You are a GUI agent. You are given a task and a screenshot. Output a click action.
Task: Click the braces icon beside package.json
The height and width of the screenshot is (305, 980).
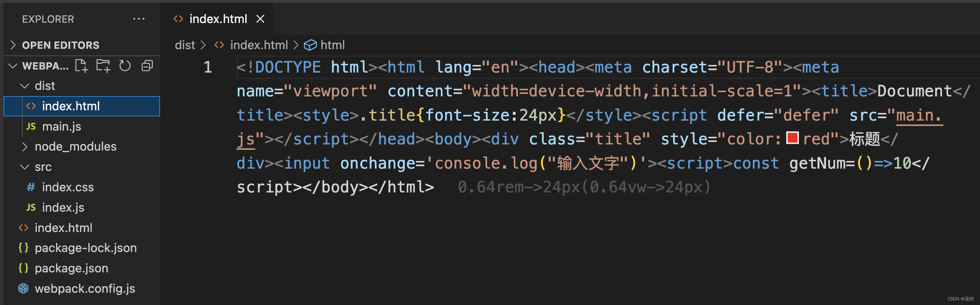pyautogui.click(x=23, y=268)
